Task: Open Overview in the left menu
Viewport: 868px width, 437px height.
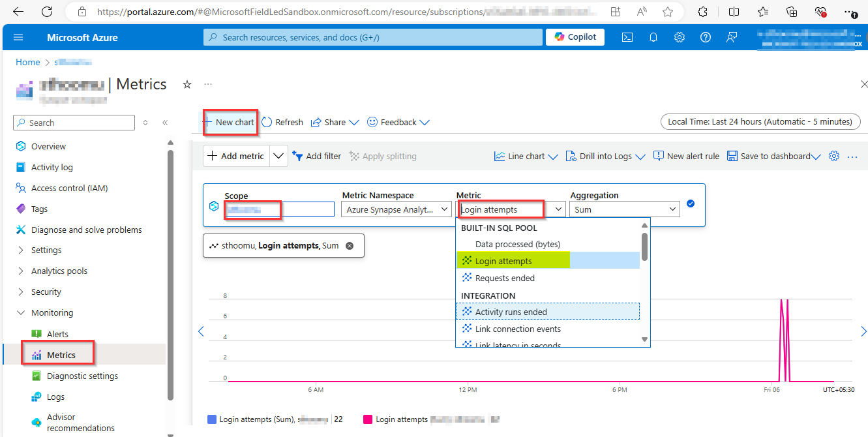Action: pos(48,146)
